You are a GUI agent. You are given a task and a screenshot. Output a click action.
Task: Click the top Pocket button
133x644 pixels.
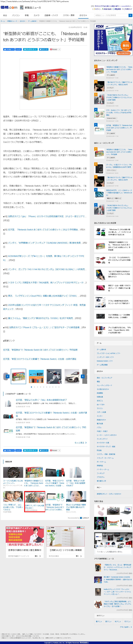(x=53, y=49)
